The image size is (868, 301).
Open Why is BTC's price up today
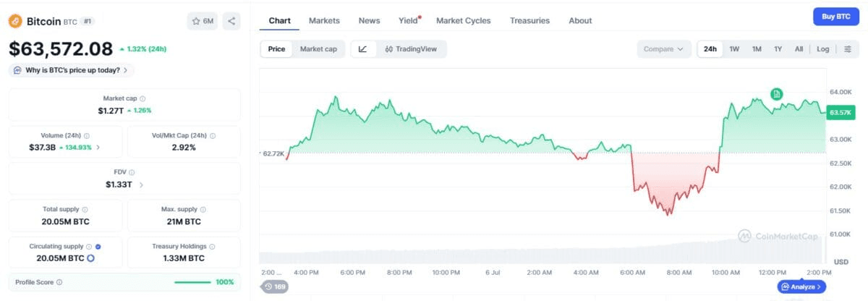(x=72, y=70)
